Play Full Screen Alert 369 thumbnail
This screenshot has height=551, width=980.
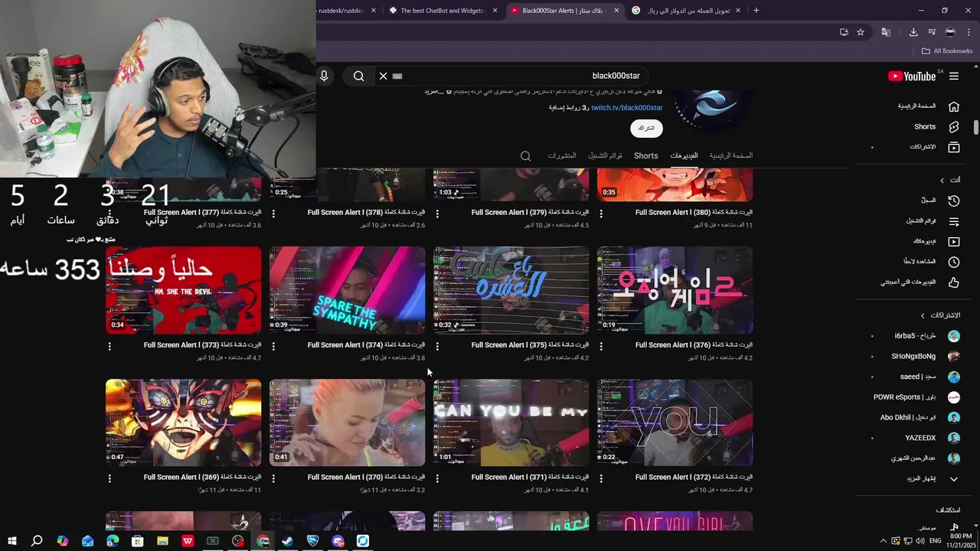click(183, 422)
